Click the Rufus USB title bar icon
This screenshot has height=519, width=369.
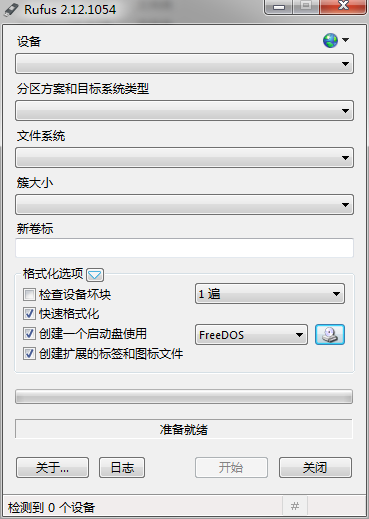point(11,10)
